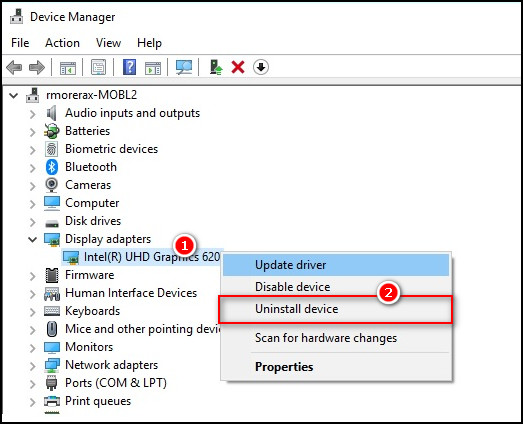Select the Keyboards tree item
The image size is (523, 424).
coord(92,311)
